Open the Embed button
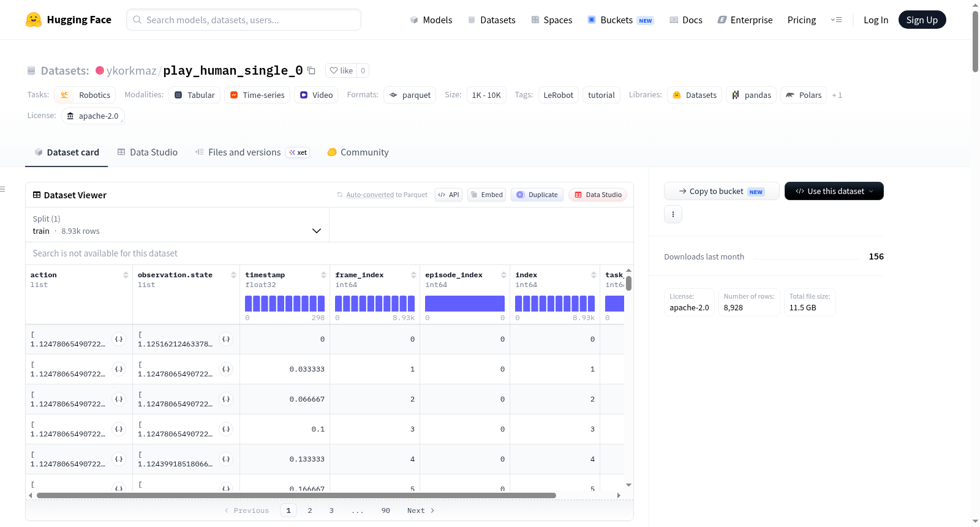Screen dimensions: 980x527 point(486,195)
